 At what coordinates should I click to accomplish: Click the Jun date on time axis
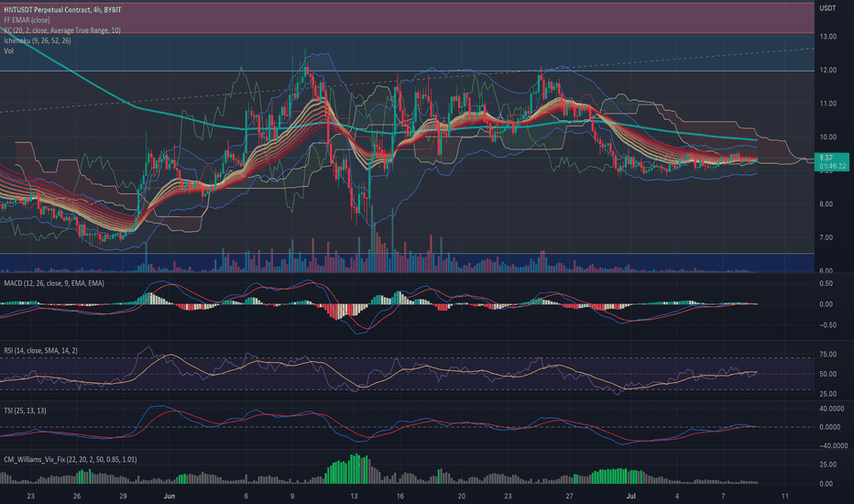pyautogui.click(x=169, y=497)
